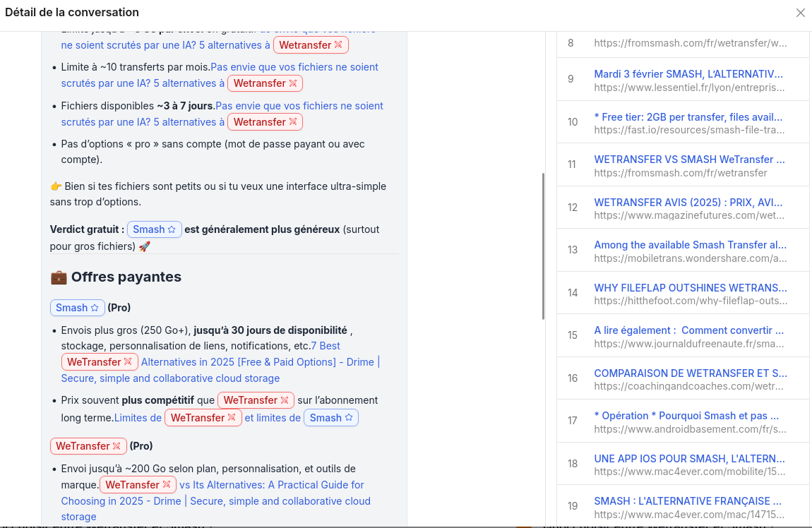Click URL 'https://hitthefoot.com/why-fileflap-outs...'
This screenshot has height=528, width=812.
(691, 301)
